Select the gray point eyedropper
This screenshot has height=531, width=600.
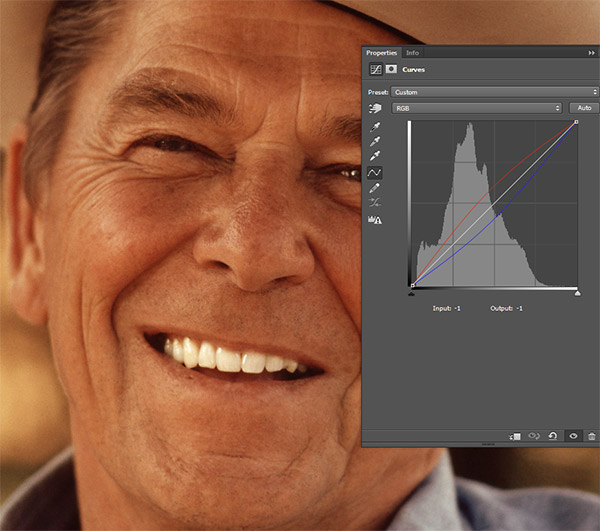coord(375,142)
